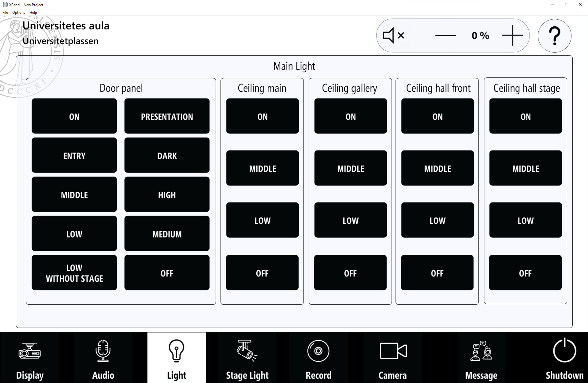The height and width of the screenshot is (383, 588).
Task: Open the Message tab
Action: click(481, 358)
